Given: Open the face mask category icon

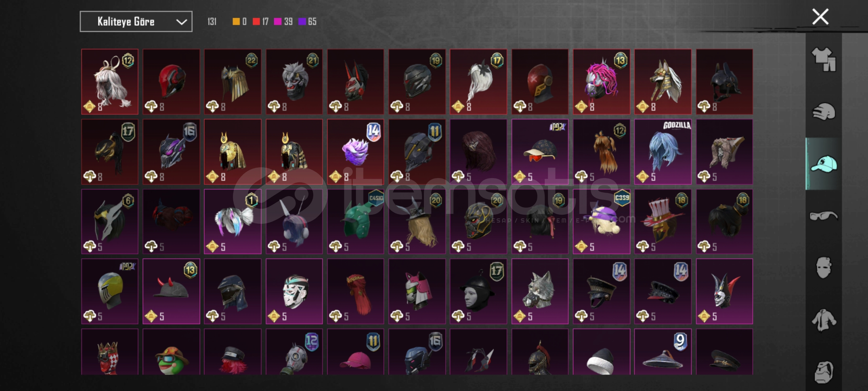Looking at the screenshot, I should pos(824,268).
